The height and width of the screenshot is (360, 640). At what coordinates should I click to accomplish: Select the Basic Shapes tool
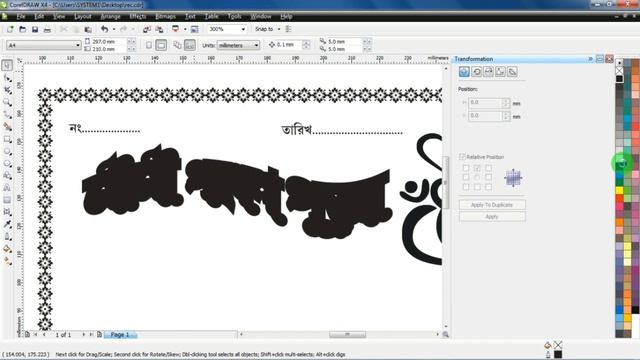click(x=7, y=176)
